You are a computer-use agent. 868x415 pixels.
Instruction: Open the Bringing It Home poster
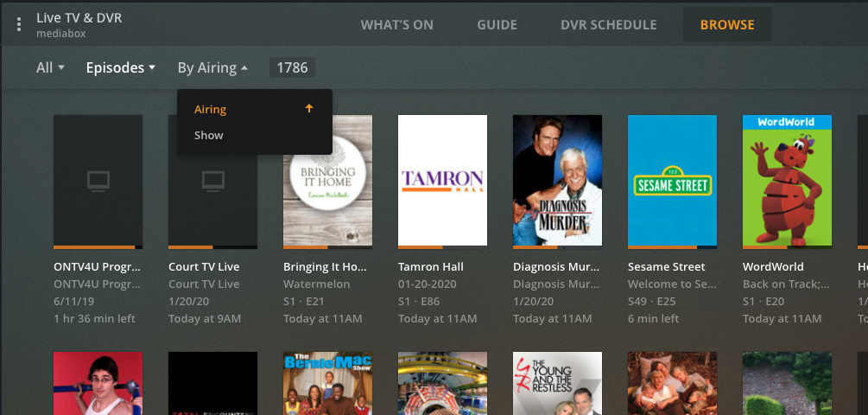coord(327,180)
